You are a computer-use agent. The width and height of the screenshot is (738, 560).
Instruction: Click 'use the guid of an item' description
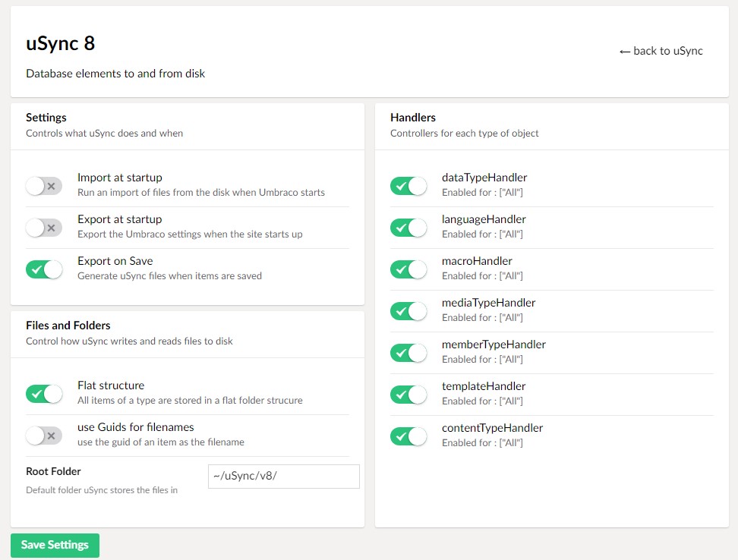point(161,442)
